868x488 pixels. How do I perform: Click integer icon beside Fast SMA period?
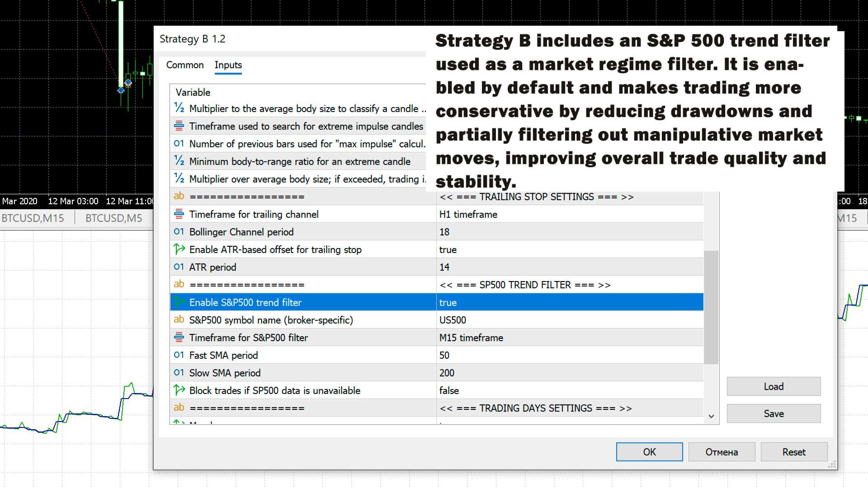click(179, 355)
